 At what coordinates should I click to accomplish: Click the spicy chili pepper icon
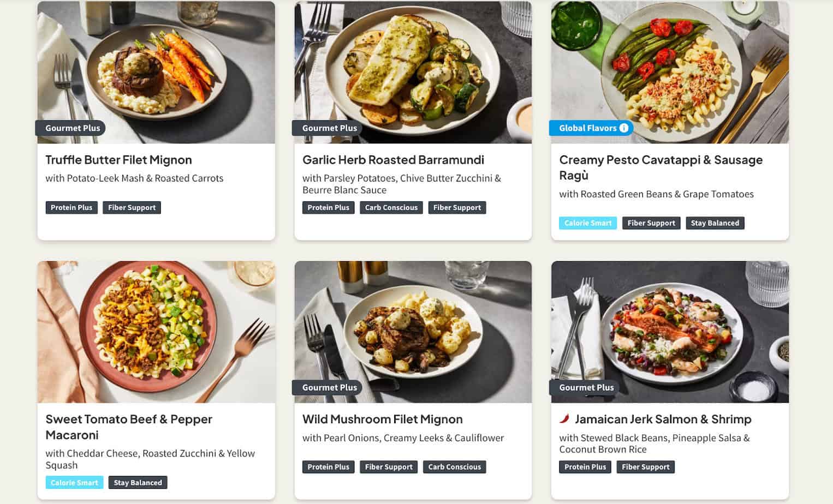(564, 419)
